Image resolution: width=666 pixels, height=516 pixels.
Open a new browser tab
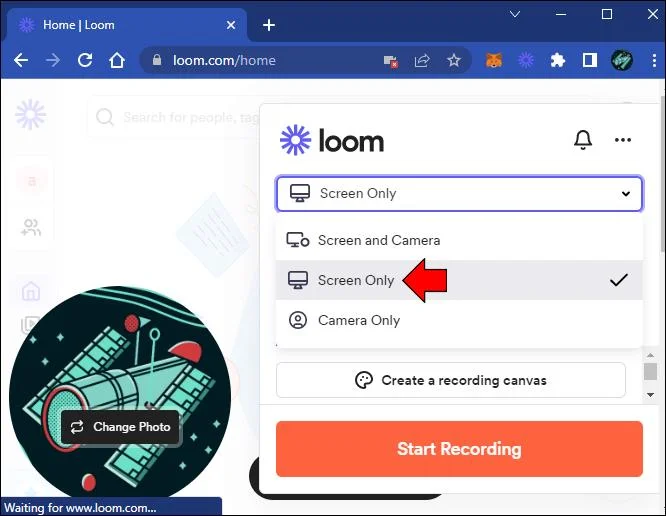(268, 25)
